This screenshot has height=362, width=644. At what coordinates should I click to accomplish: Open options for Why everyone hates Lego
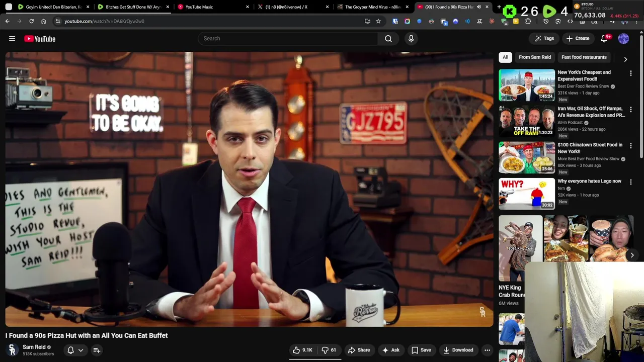[x=631, y=182]
